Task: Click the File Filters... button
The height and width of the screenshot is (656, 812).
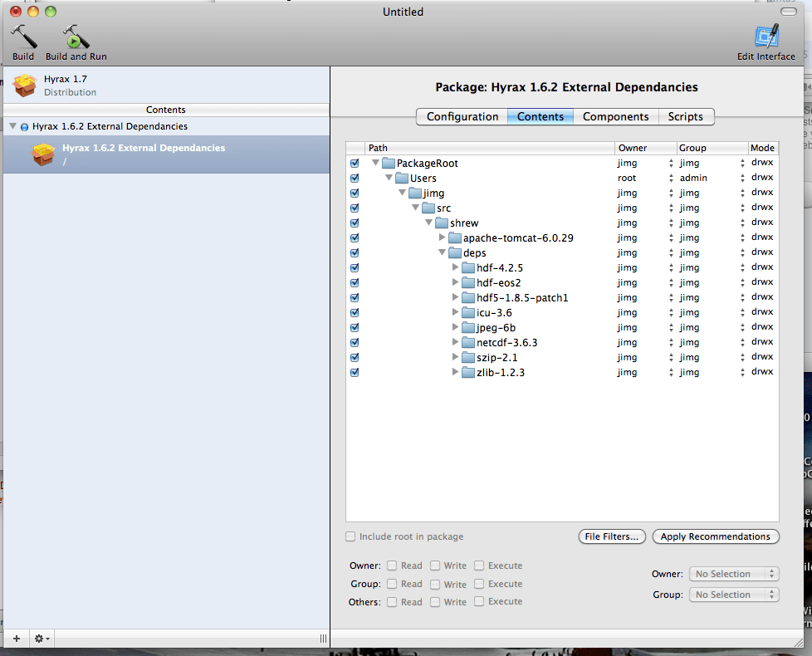Action: pos(612,536)
